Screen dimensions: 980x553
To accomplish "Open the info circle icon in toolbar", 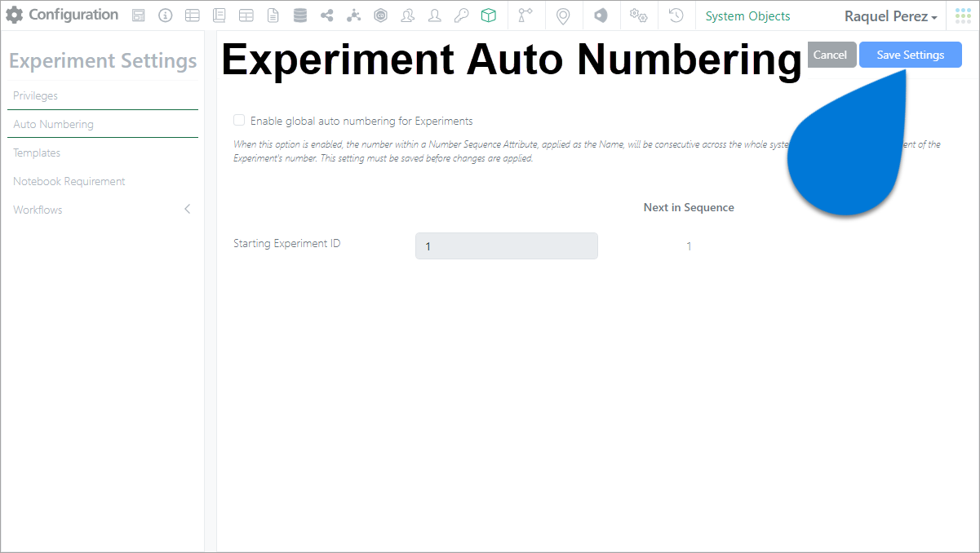I will (165, 15).
